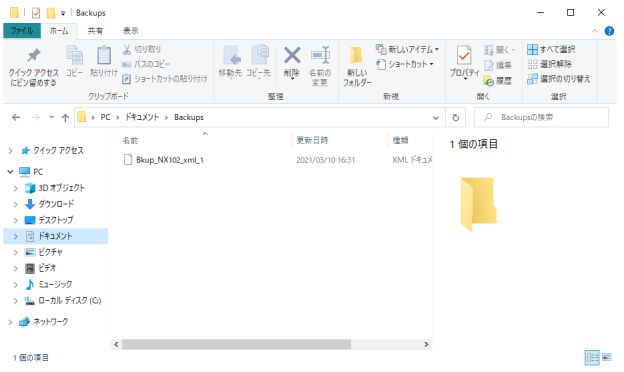Collapse the ribbon with chevron

pos(595,31)
